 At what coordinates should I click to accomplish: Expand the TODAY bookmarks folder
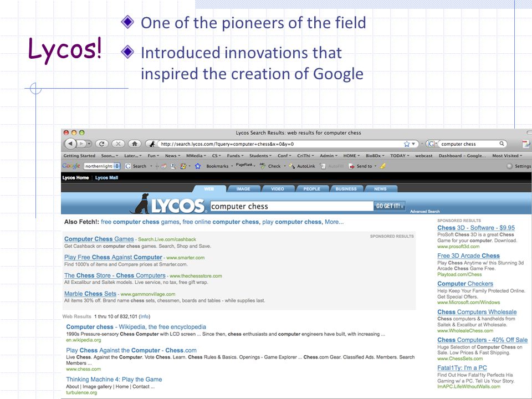tap(400, 156)
